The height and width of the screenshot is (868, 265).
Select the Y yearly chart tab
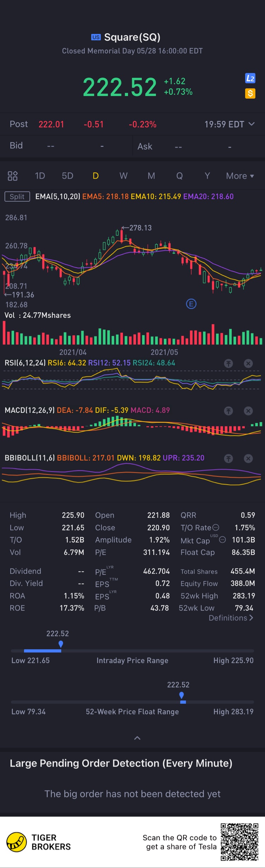[207, 176]
